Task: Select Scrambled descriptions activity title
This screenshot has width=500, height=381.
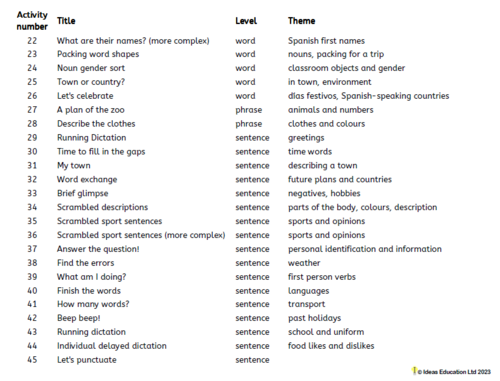Action: 102,207
